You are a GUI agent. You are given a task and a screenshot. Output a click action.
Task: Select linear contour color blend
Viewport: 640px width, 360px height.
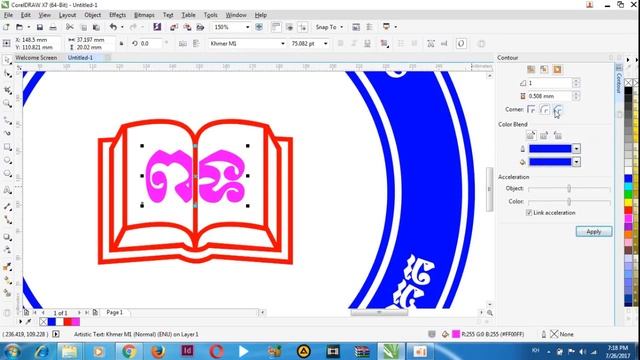tap(531, 135)
